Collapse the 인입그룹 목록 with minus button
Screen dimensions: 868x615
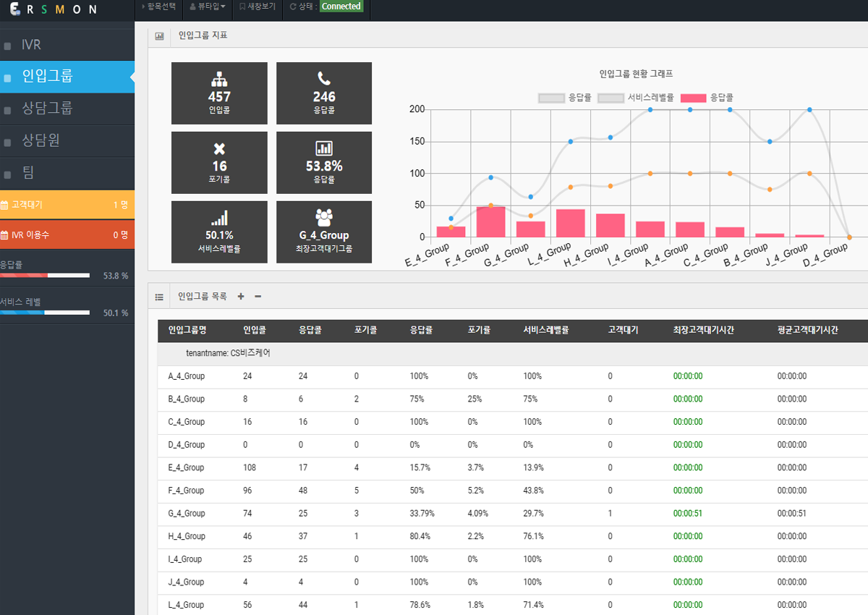coord(258,296)
